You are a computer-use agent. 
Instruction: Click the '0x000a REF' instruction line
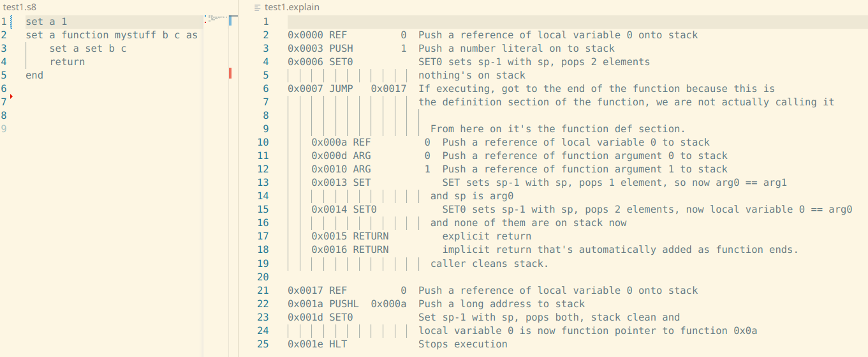coord(511,142)
